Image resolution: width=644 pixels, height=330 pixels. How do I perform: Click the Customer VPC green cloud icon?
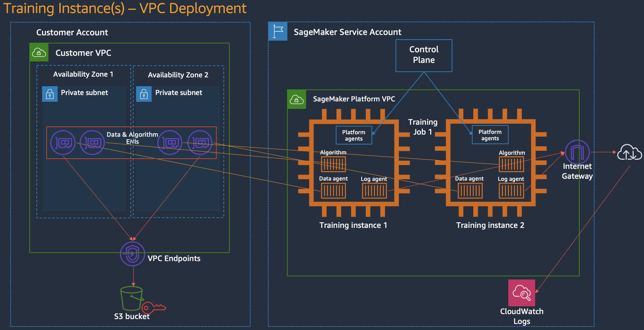point(39,52)
